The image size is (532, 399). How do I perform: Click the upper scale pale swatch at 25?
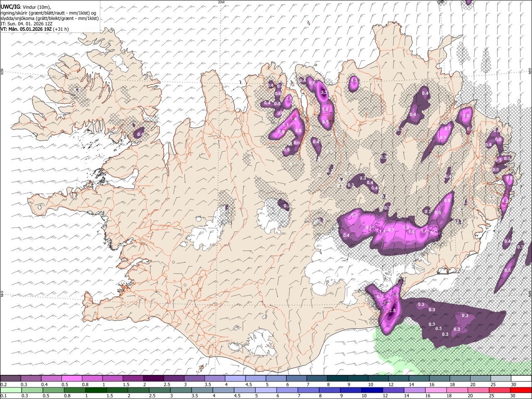501,379
